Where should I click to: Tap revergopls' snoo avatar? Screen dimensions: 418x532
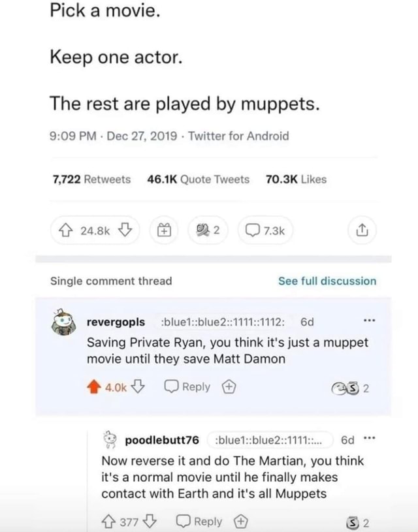click(62, 321)
